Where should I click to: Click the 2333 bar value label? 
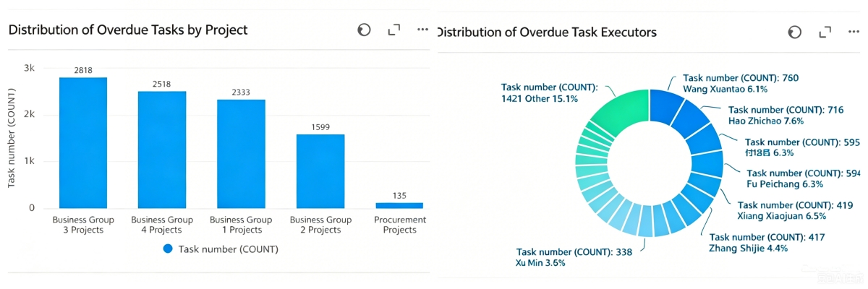pyautogui.click(x=241, y=92)
